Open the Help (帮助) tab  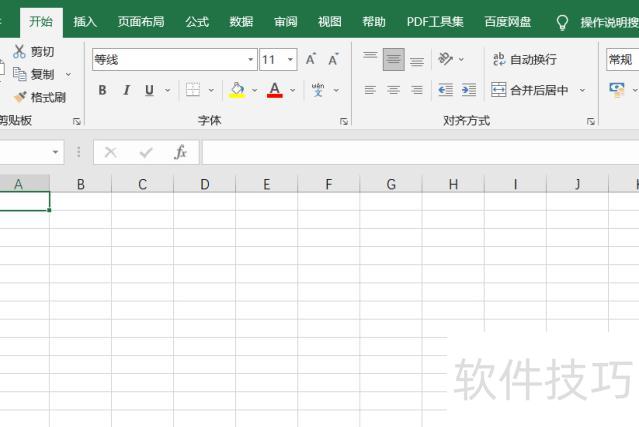pos(374,22)
